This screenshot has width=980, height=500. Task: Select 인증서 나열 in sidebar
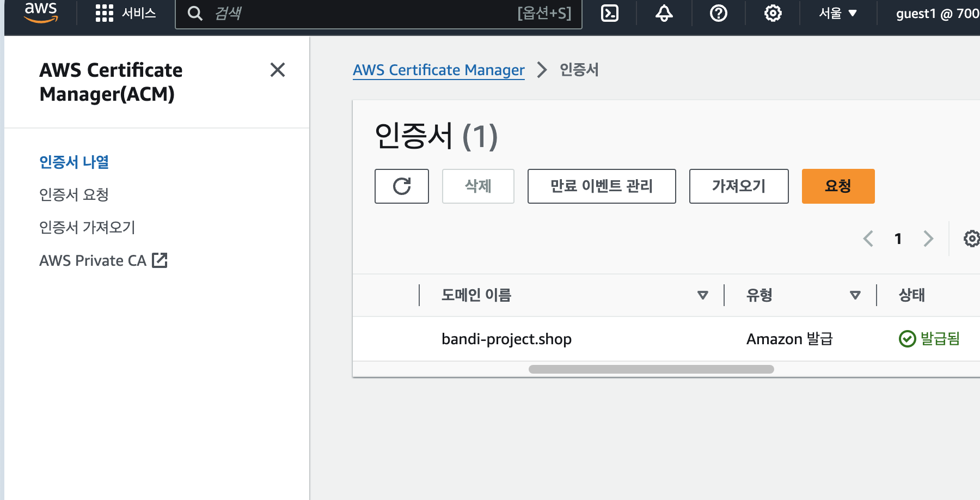pyautogui.click(x=74, y=162)
